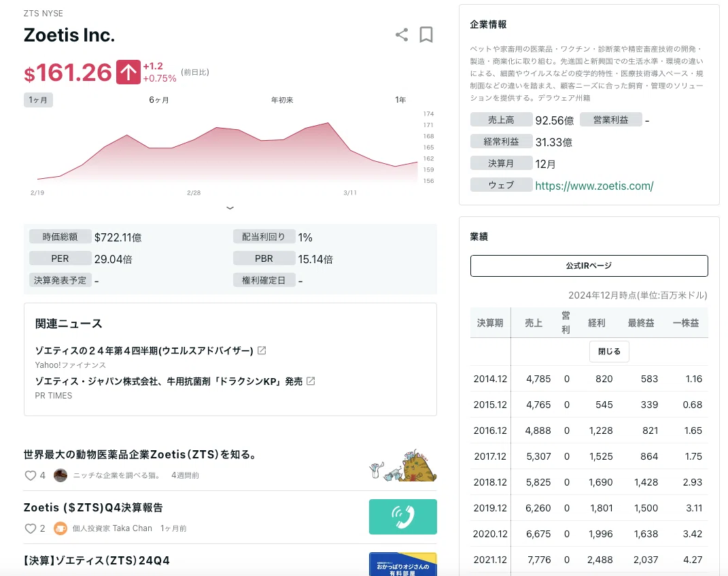This screenshot has width=728, height=576.
Task: Click the 決算期 column header
Action: 490,323
